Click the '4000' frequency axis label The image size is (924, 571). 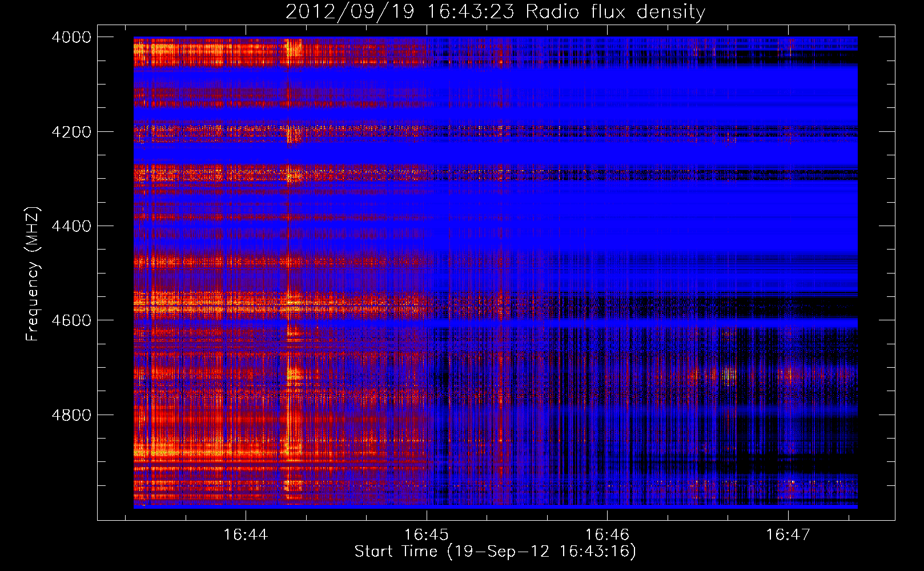(71, 37)
